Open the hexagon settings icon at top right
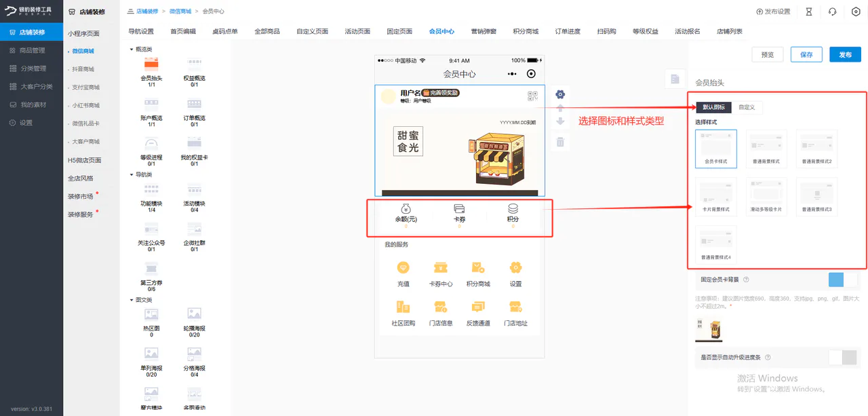 pyautogui.click(x=856, y=12)
